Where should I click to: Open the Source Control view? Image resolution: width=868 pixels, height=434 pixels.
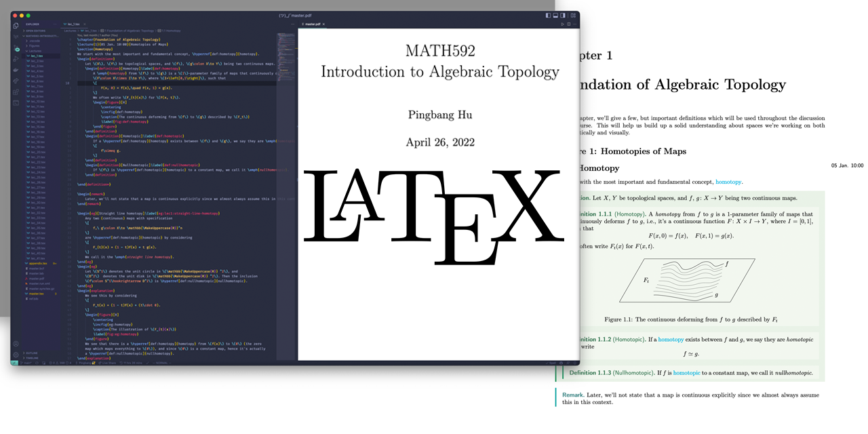click(x=16, y=48)
